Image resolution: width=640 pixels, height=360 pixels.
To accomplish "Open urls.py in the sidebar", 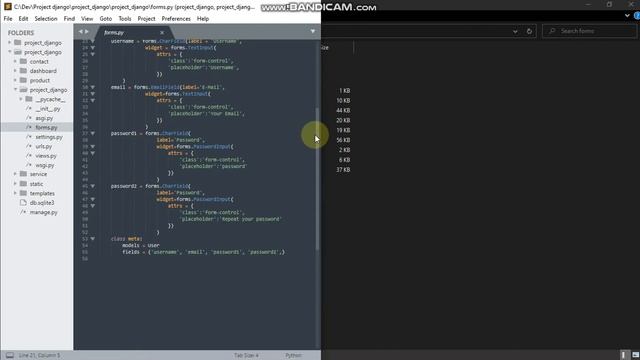I will point(44,147).
